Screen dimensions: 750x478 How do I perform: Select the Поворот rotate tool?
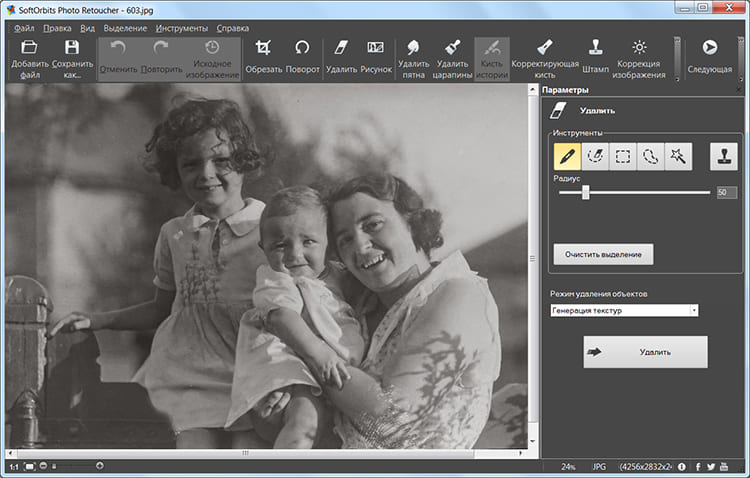[x=302, y=58]
